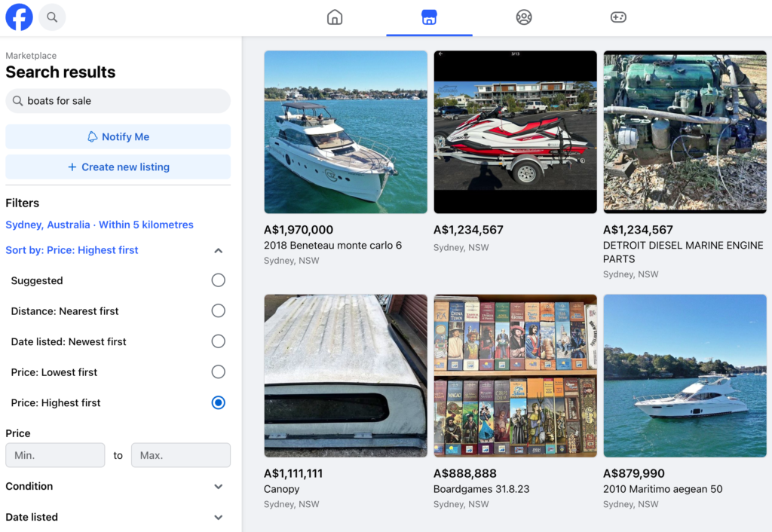Switch to the Marketplace tab
Image resolution: width=772 pixels, height=532 pixels.
pyautogui.click(x=429, y=17)
